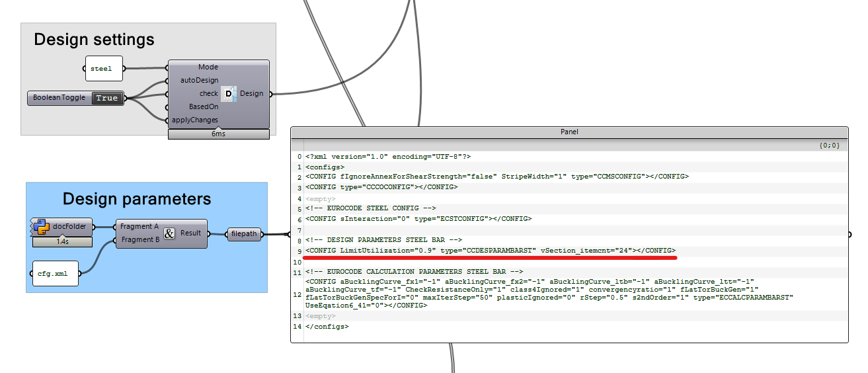Toggle the BooleanToggle True value
This screenshot has width=868, height=373.
(106, 98)
